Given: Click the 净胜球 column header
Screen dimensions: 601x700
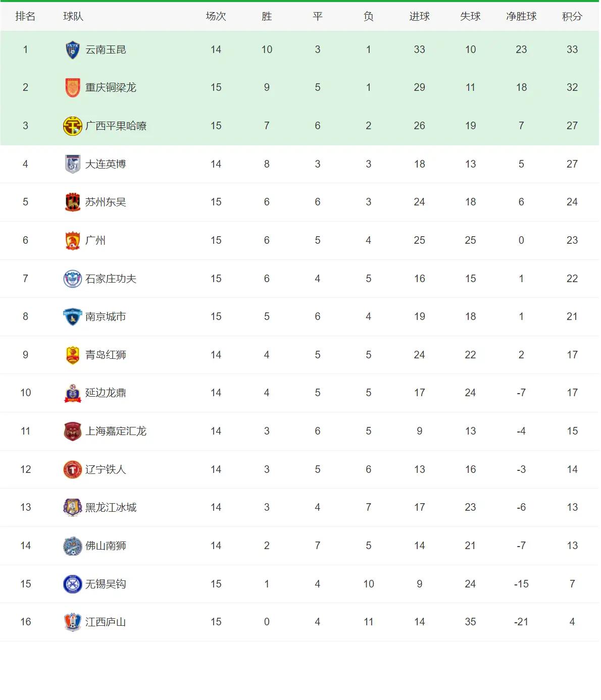Looking at the screenshot, I should [x=521, y=16].
